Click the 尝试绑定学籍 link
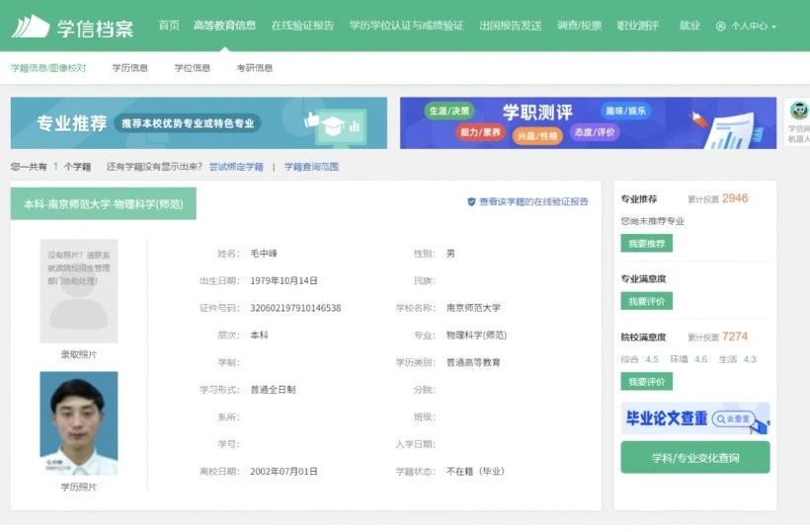810x532 pixels. (236, 167)
